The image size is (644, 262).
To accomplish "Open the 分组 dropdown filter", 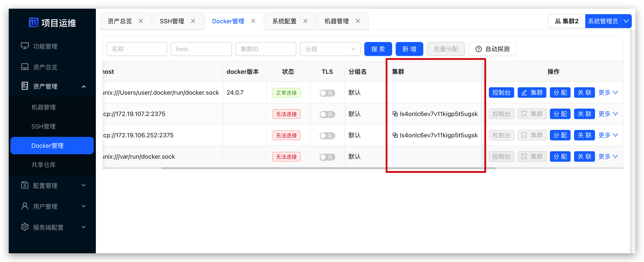I will coord(330,49).
